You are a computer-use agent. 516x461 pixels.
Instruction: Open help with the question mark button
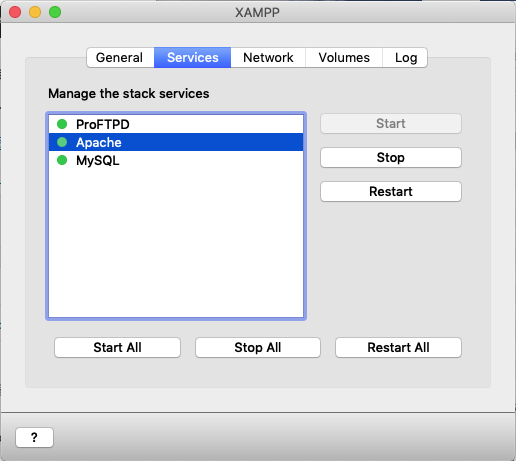coord(34,437)
